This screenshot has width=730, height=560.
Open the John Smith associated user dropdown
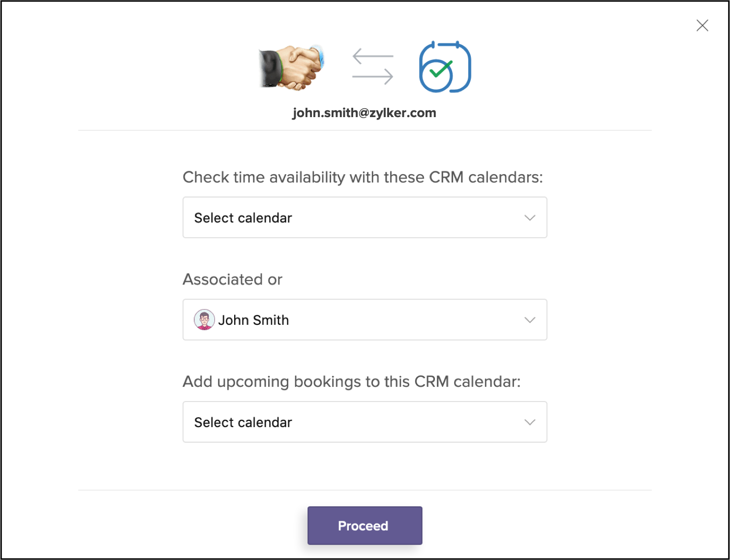(x=364, y=320)
